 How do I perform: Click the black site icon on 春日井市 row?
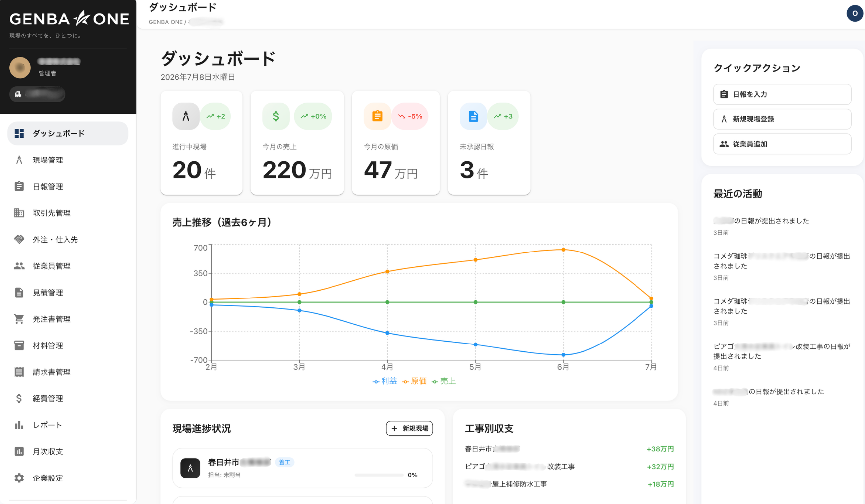[x=190, y=468]
